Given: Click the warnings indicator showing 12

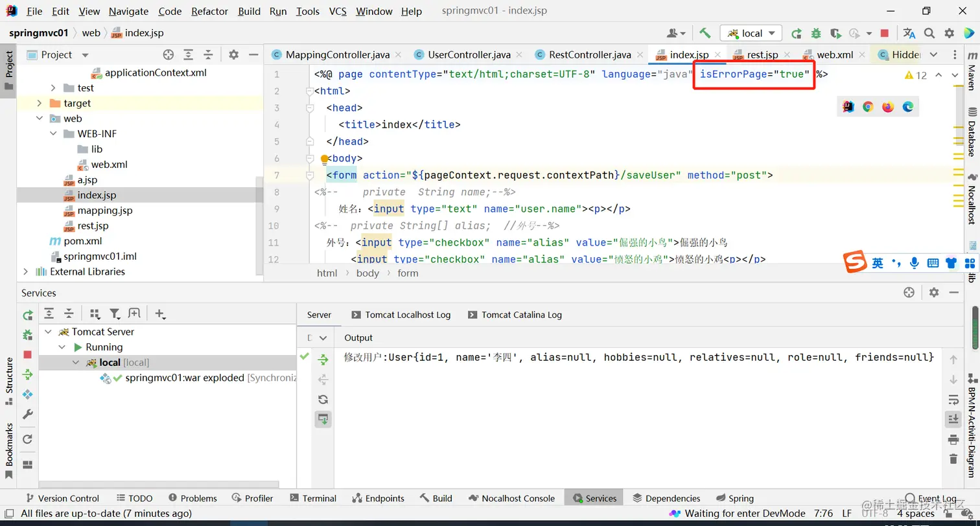Looking at the screenshot, I should 916,75.
